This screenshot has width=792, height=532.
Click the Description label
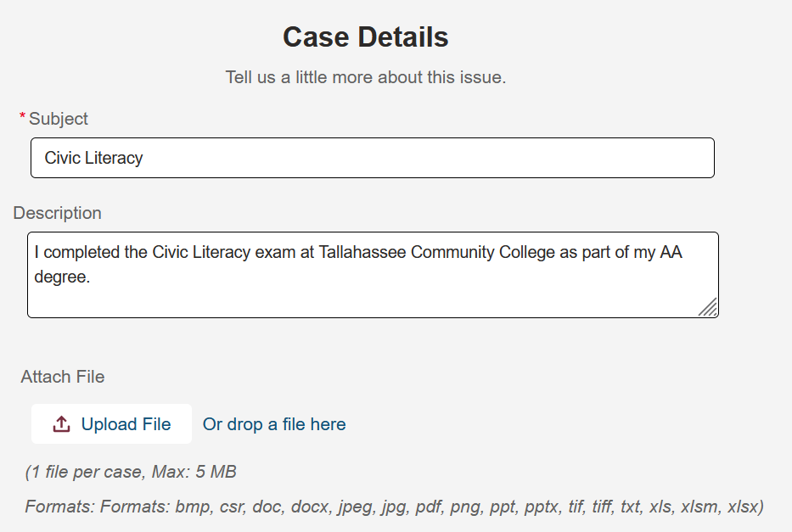tap(57, 213)
